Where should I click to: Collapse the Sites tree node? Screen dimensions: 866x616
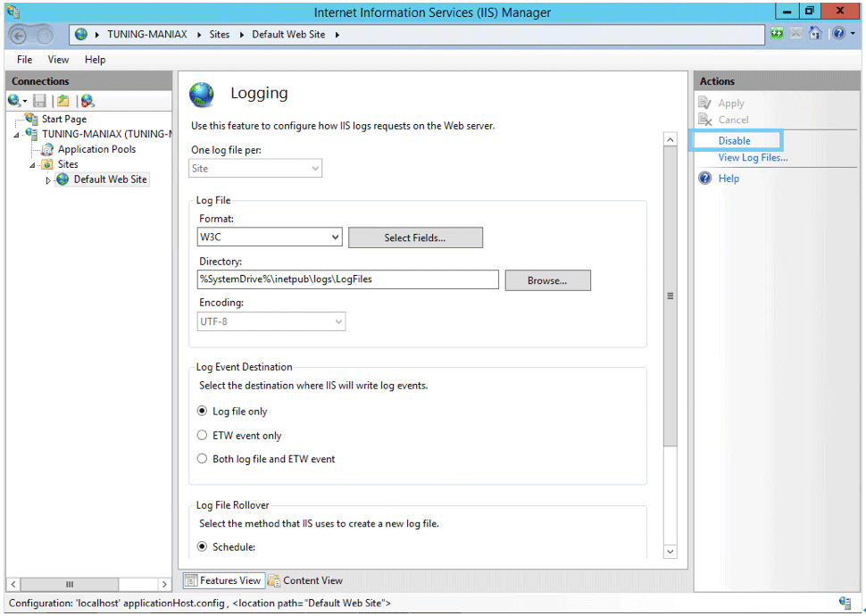click(x=32, y=165)
